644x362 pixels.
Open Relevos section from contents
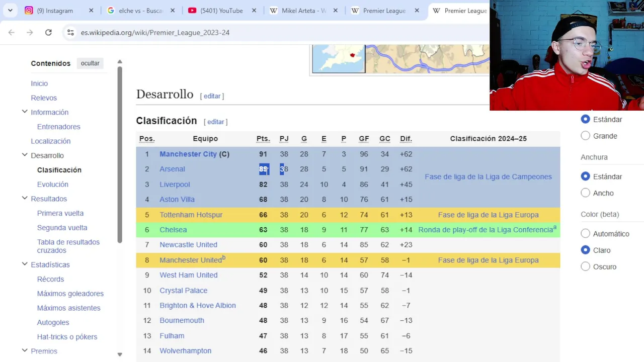click(44, 98)
